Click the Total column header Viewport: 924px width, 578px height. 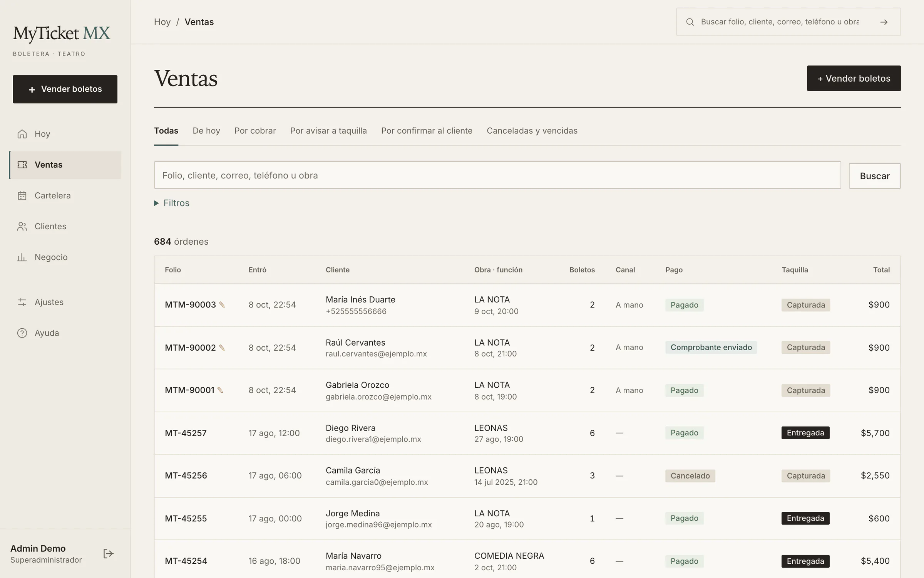[881, 270]
